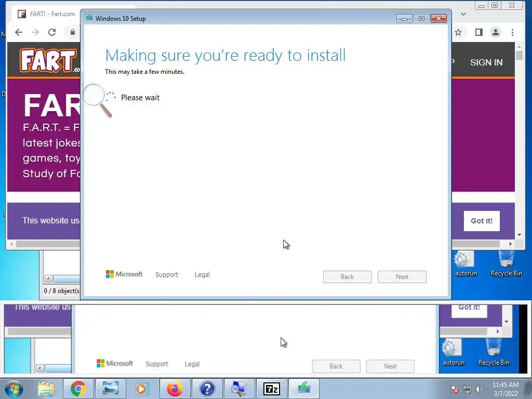Click the page scrollbar up arrow

pyautogui.click(x=519, y=46)
